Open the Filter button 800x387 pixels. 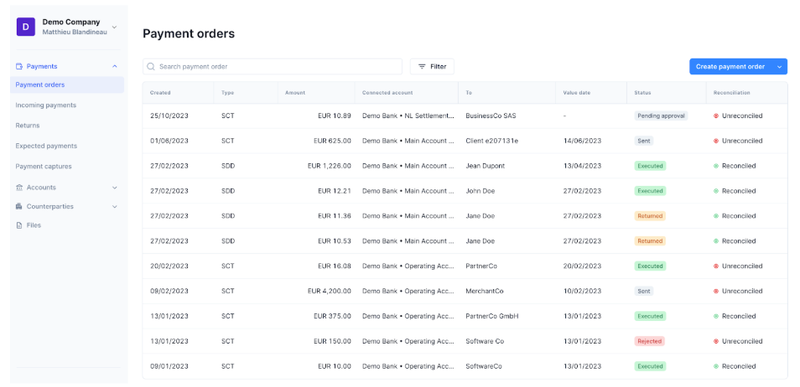432,66
